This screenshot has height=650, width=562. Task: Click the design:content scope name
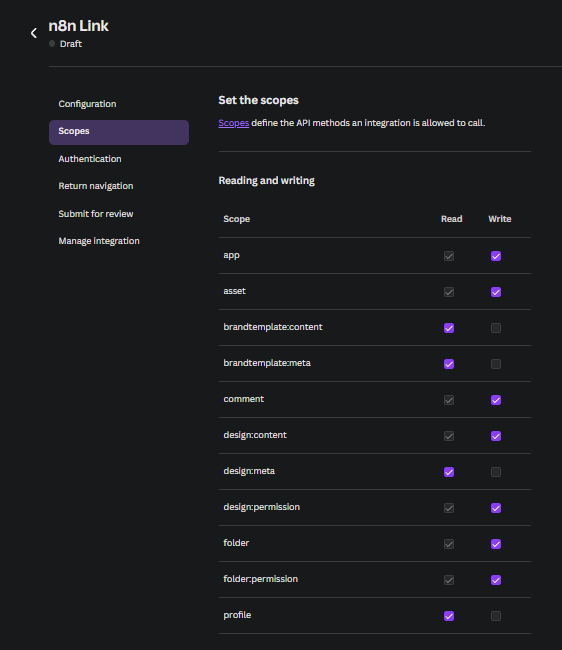[x=255, y=435]
